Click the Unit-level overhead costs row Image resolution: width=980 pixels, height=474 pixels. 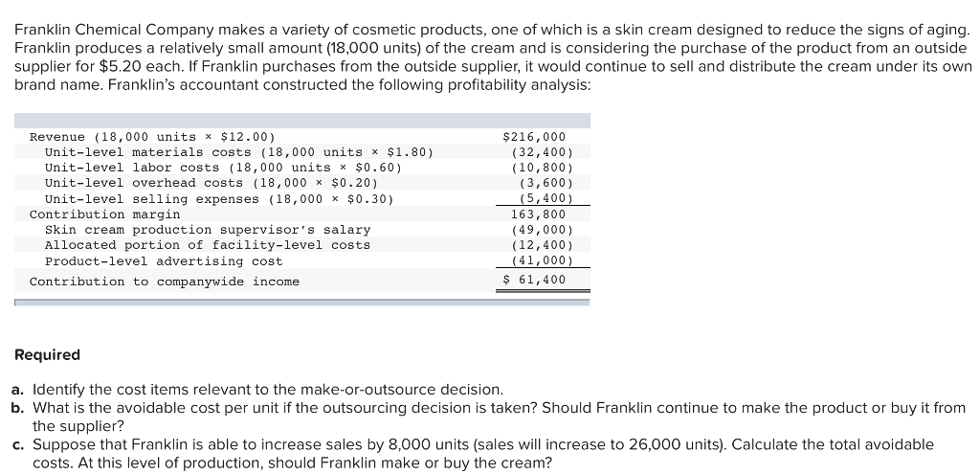point(301,183)
